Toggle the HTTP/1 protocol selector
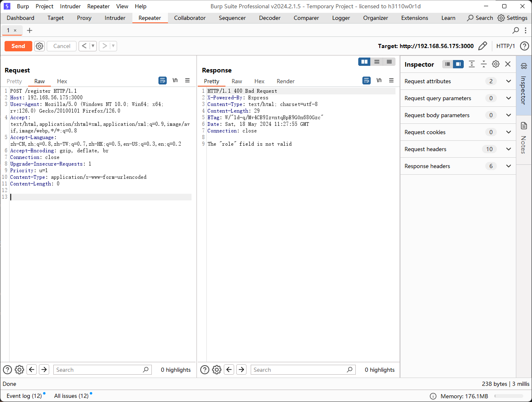Screen dimensions: 532x402 tap(506, 46)
